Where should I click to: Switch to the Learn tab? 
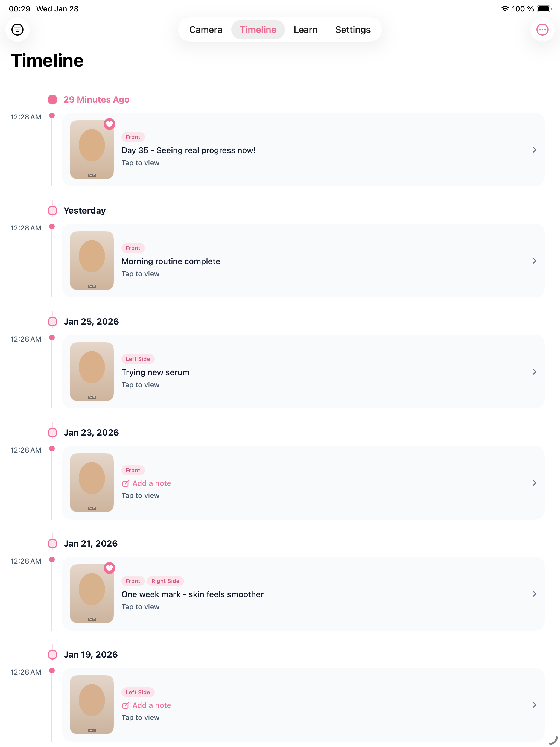(305, 30)
